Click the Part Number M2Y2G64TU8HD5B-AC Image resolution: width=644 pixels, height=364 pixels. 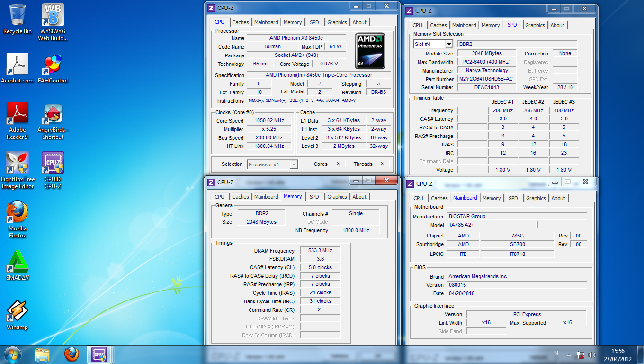pyautogui.click(x=486, y=79)
